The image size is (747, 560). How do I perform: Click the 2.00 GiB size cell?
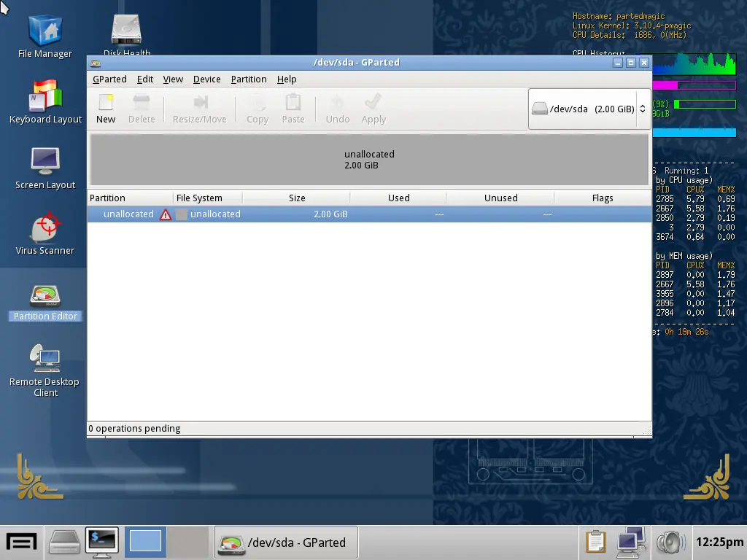click(330, 214)
